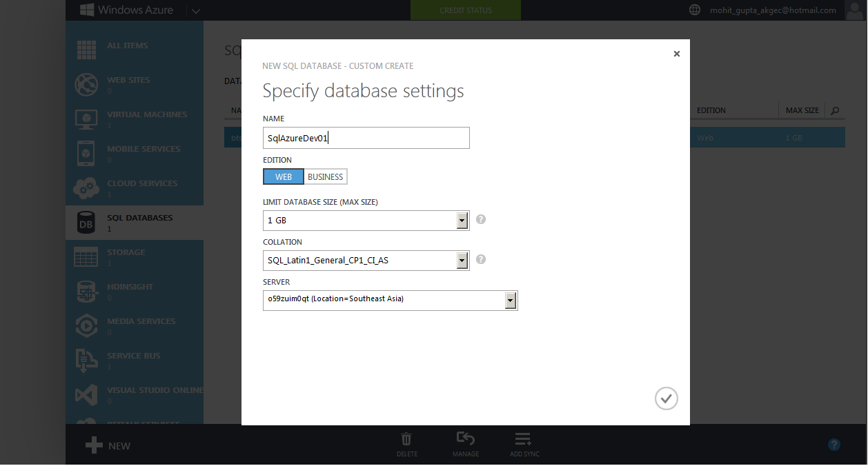Click the DELETE label in the command bar

[407, 454]
